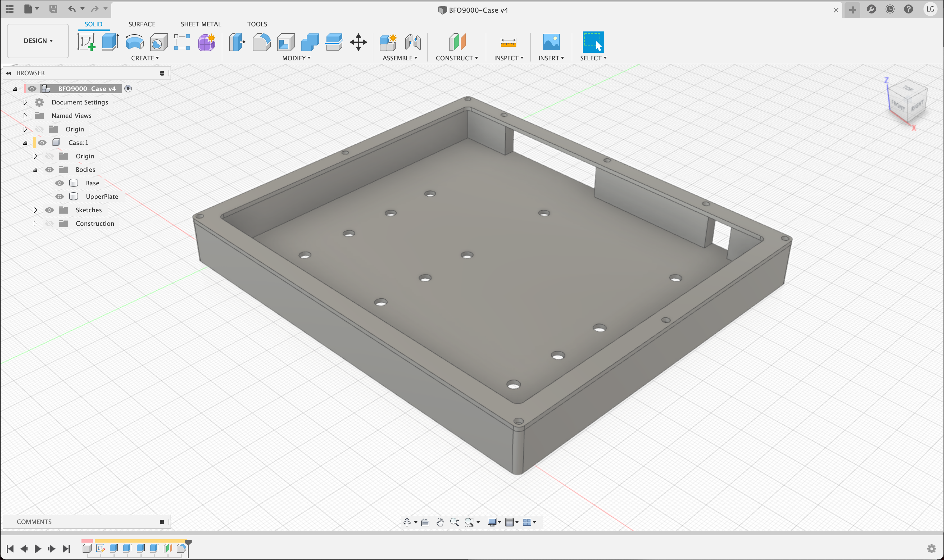Select the Revolve tool
This screenshot has width=944, height=560.
coord(134,42)
